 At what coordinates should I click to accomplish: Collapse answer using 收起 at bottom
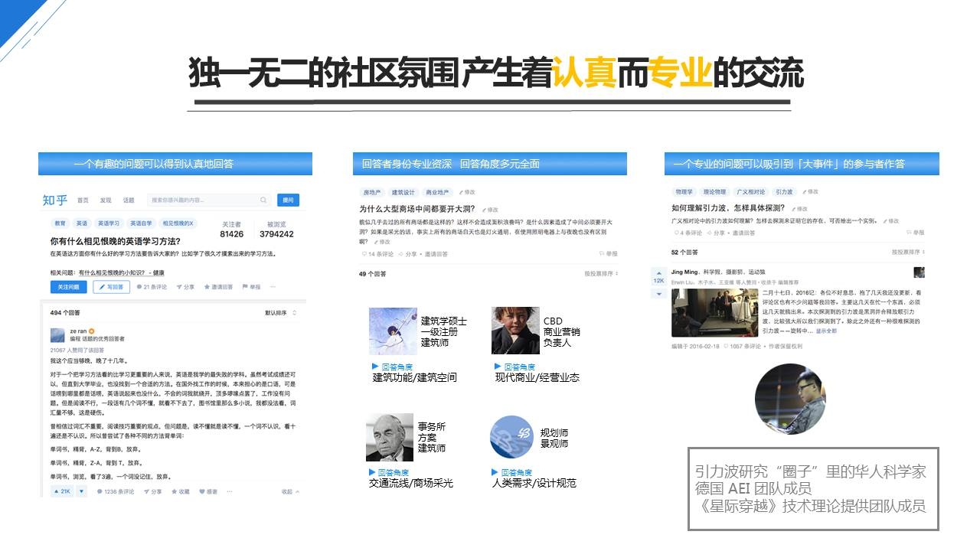pyautogui.click(x=289, y=491)
